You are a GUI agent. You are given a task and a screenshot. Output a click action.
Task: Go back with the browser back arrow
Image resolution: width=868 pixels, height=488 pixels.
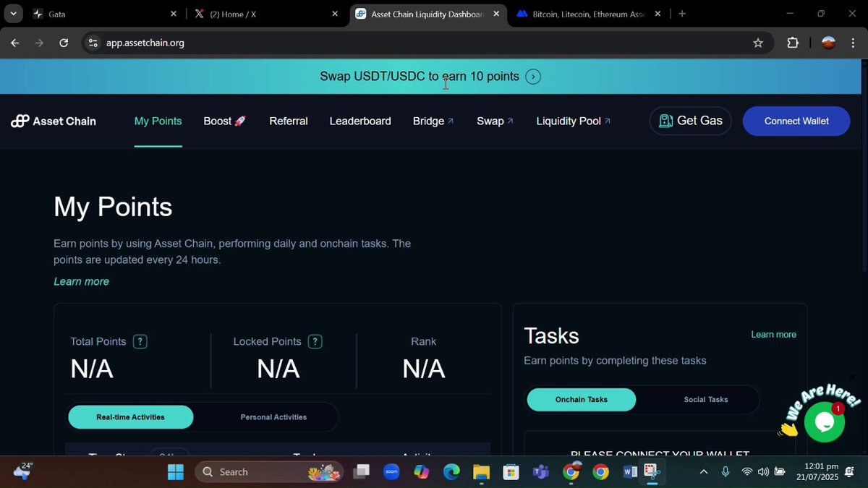click(x=15, y=43)
